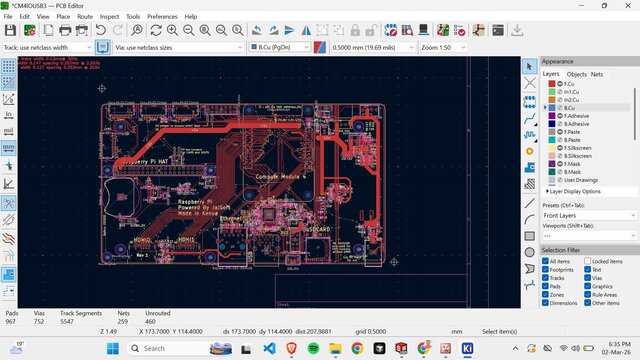Viewport: 640px width, 360px height.
Task: Open the Track width dropdown
Action: coord(47,47)
